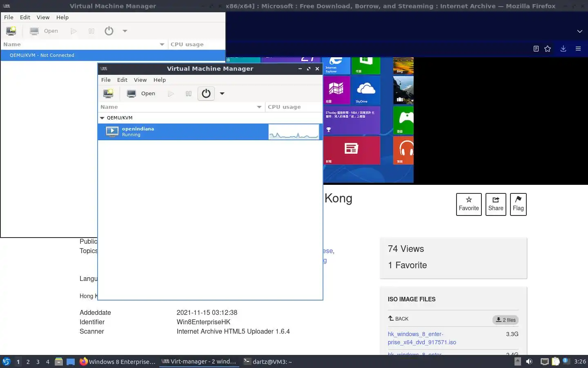Switch to workspace 4 in taskbar
Viewport: 588px width, 368px height.
point(48,362)
